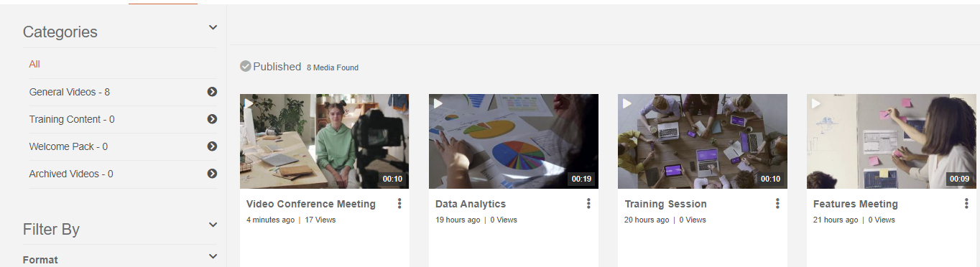Click play icon on Training Session thumbnail
The width and height of the screenshot is (980, 267).
627,103
